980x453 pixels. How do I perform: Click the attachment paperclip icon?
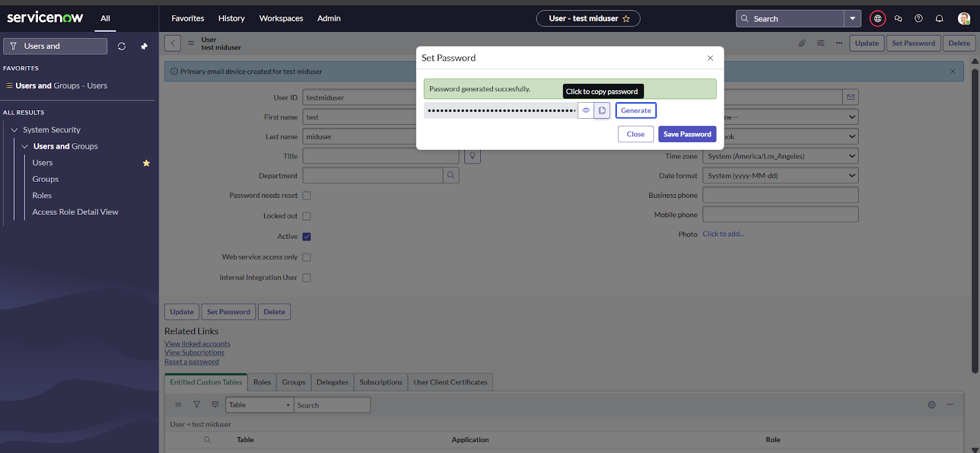point(802,43)
